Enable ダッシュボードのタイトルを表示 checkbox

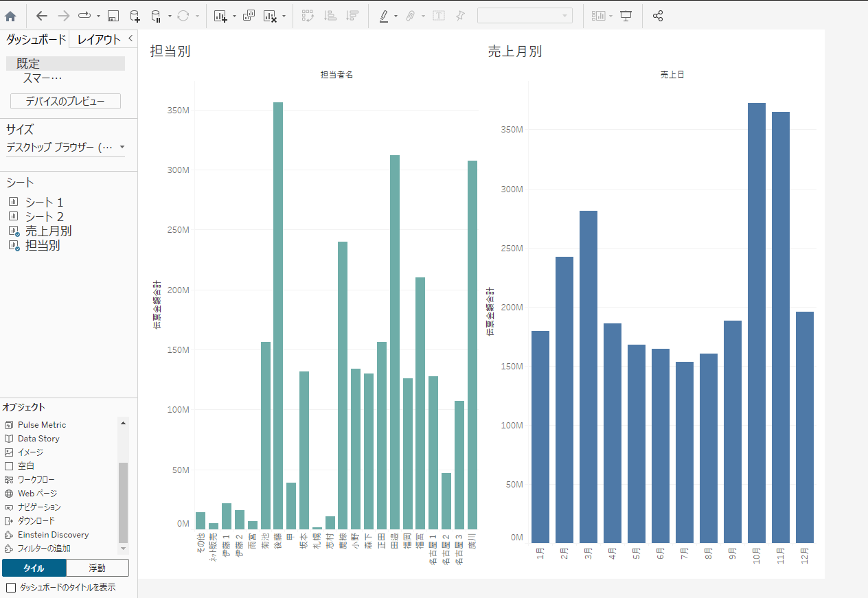[x=10, y=588]
